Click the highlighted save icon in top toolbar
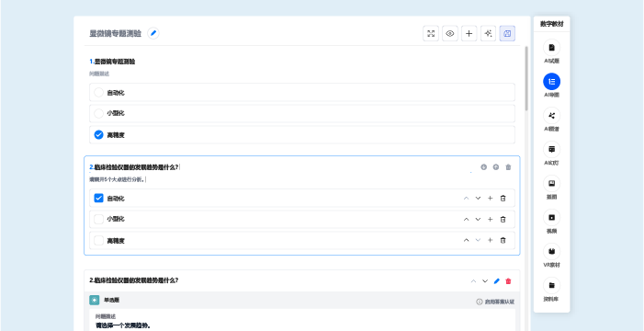The height and width of the screenshot is (331, 644). (x=507, y=34)
